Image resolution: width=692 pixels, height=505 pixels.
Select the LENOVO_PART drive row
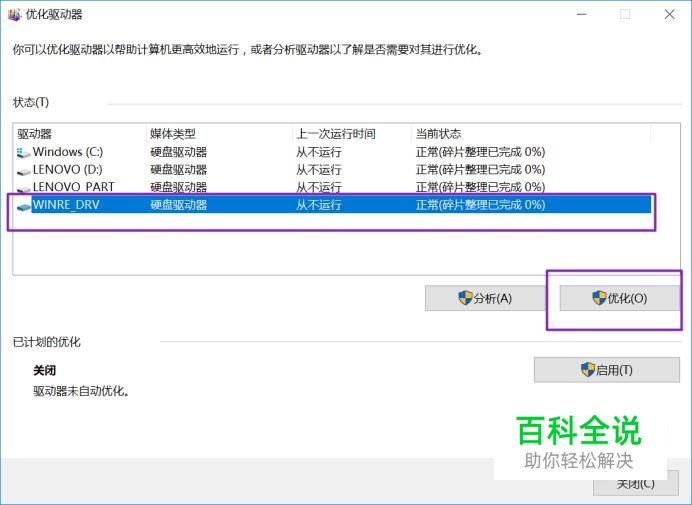pyautogui.click(x=333, y=187)
